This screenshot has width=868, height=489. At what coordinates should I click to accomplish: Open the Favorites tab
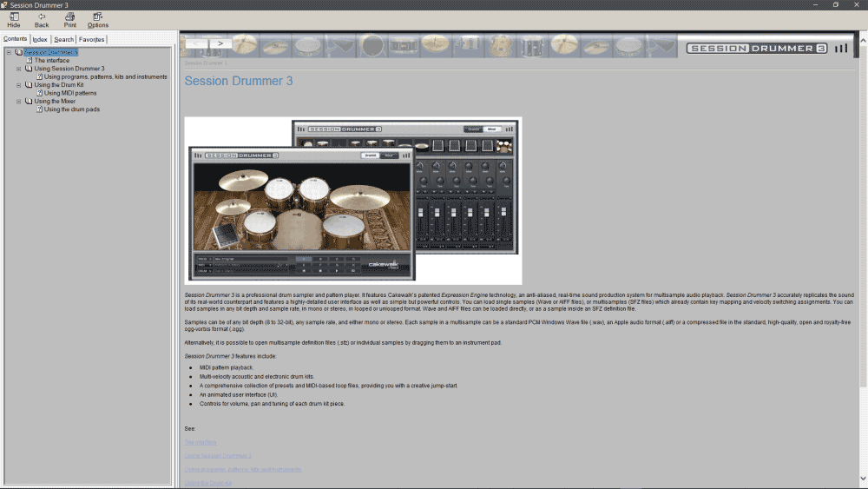91,39
